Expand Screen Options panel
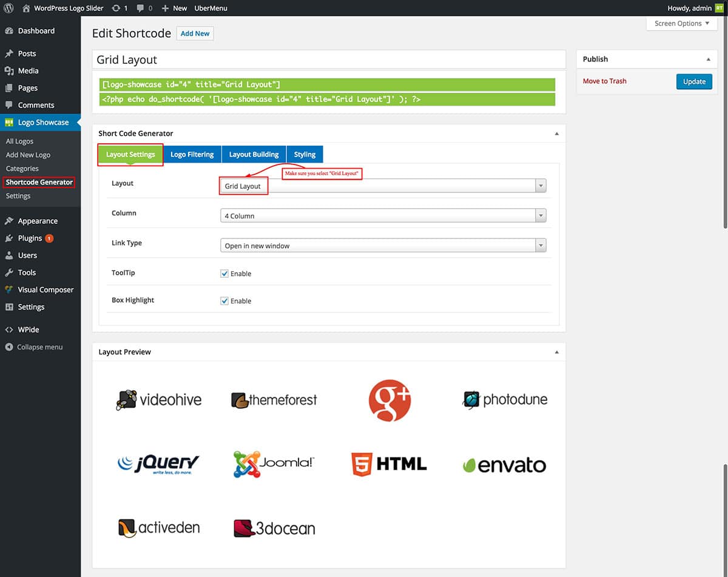Screen dimensions: 728x577 (682, 24)
